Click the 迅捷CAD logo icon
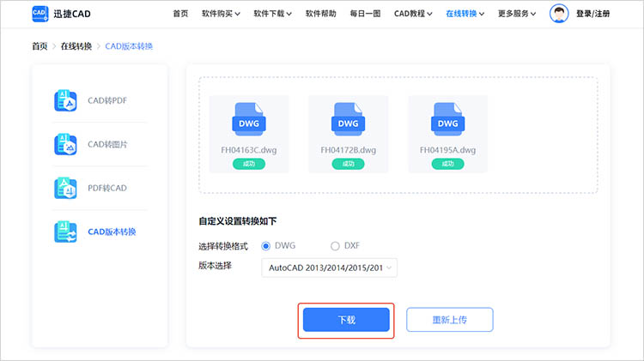The width and height of the screenshot is (644, 361). pyautogui.click(x=40, y=14)
